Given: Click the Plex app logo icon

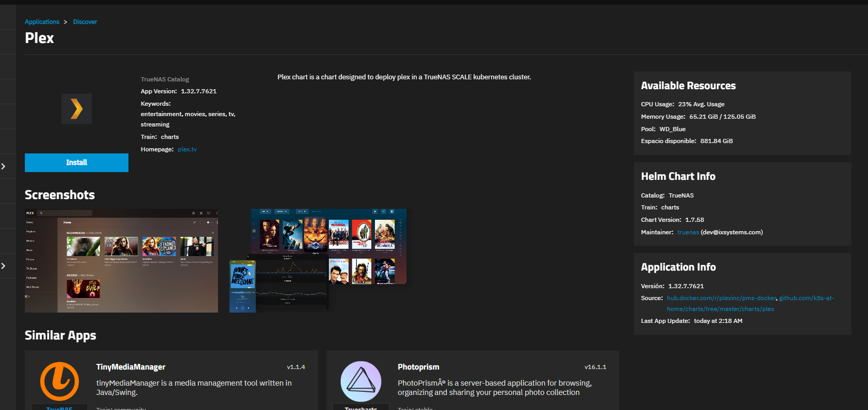Looking at the screenshot, I should (77, 109).
